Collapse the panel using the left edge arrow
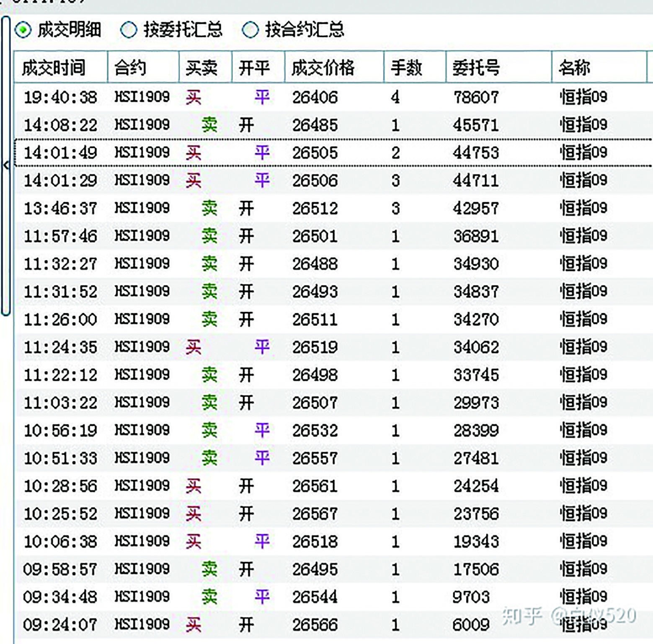Screen dimensions: 653x644 pyautogui.click(x=6, y=165)
